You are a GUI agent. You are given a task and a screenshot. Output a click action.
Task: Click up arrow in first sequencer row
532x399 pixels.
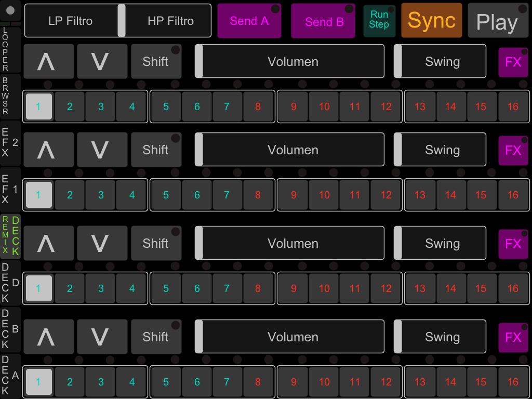pos(49,61)
